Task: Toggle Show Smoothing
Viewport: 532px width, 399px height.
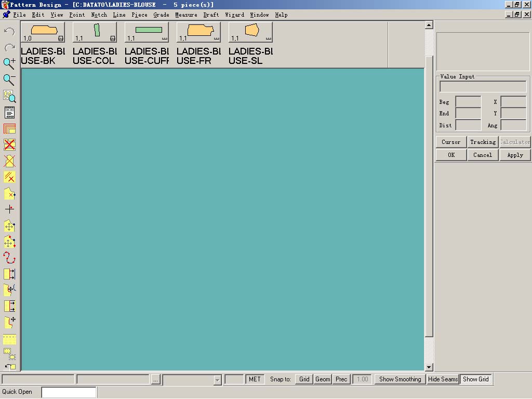Action: tap(400, 379)
